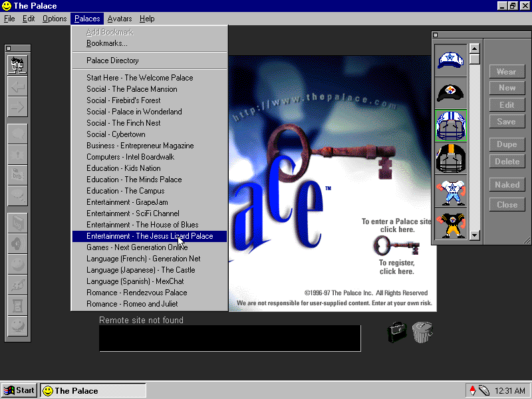Viewport: 532px width, 399px height.
Task: Choose the Cowboys football helmet avatar
Action: 450,125
